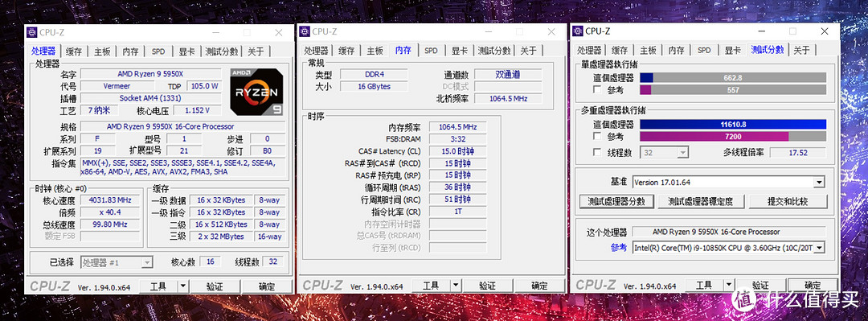Open 工具 arrow menu in processor window

[x=182, y=286]
